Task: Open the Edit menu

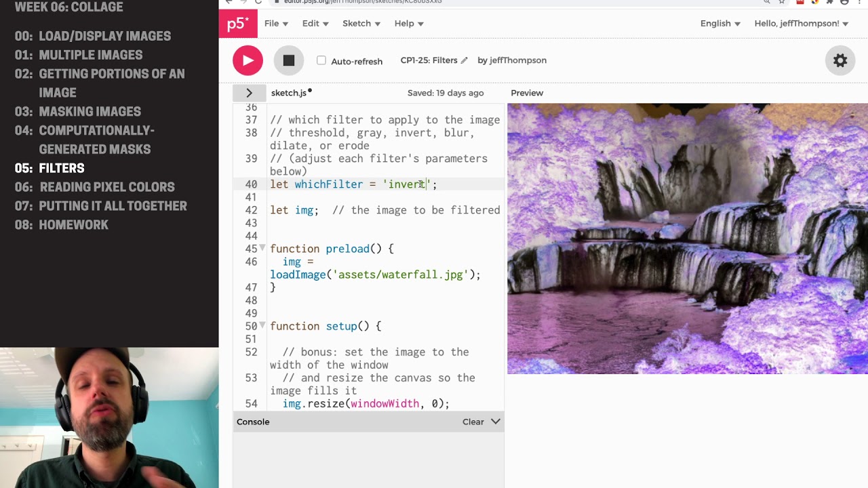Action: (315, 23)
